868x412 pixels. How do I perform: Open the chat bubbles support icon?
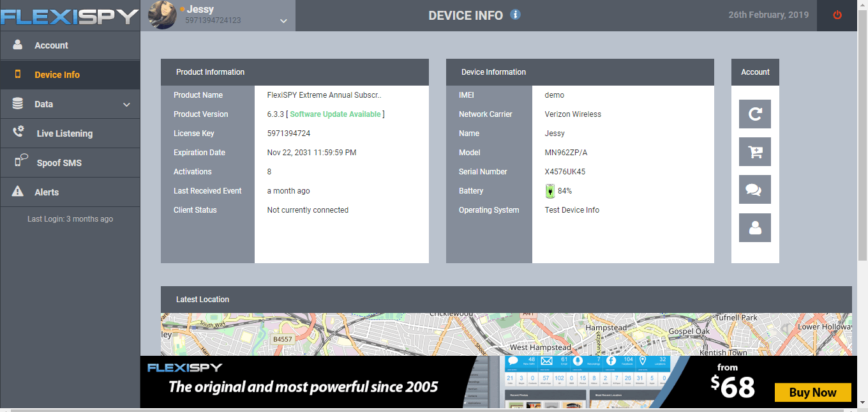(x=755, y=190)
